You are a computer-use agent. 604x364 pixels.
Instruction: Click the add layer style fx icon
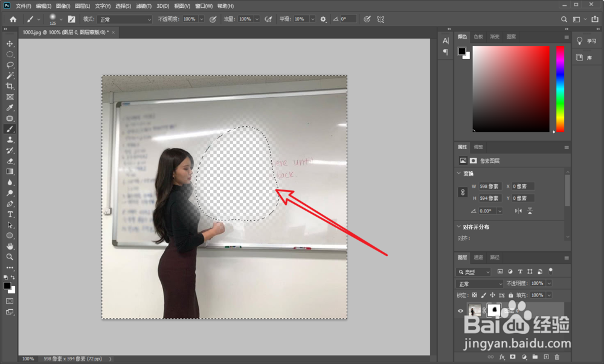[x=501, y=357]
